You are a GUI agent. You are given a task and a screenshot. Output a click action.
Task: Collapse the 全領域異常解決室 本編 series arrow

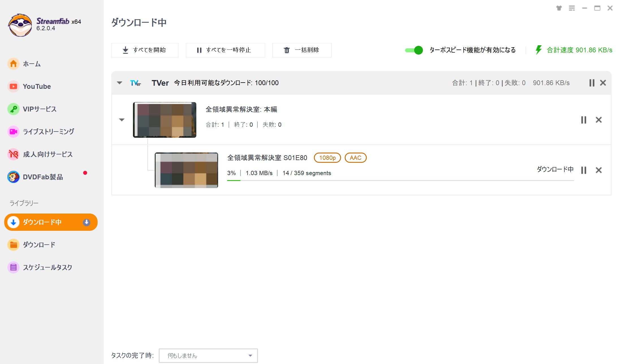tap(122, 120)
